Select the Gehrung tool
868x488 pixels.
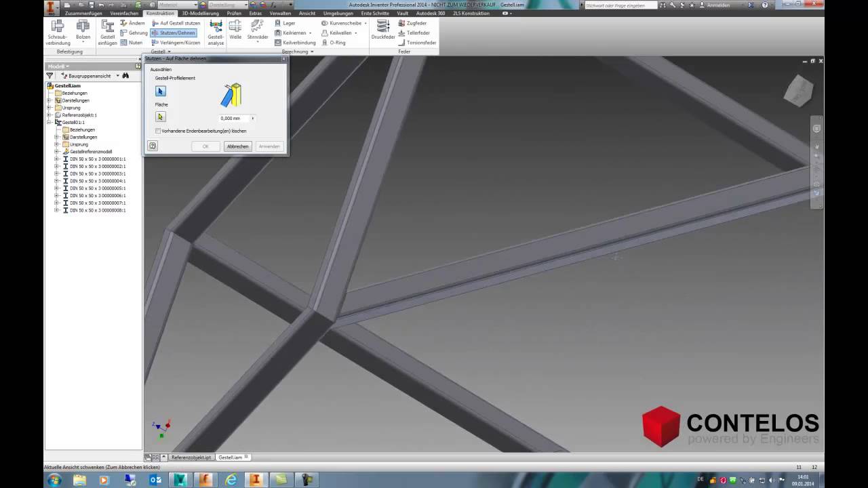click(x=134, y=33)
